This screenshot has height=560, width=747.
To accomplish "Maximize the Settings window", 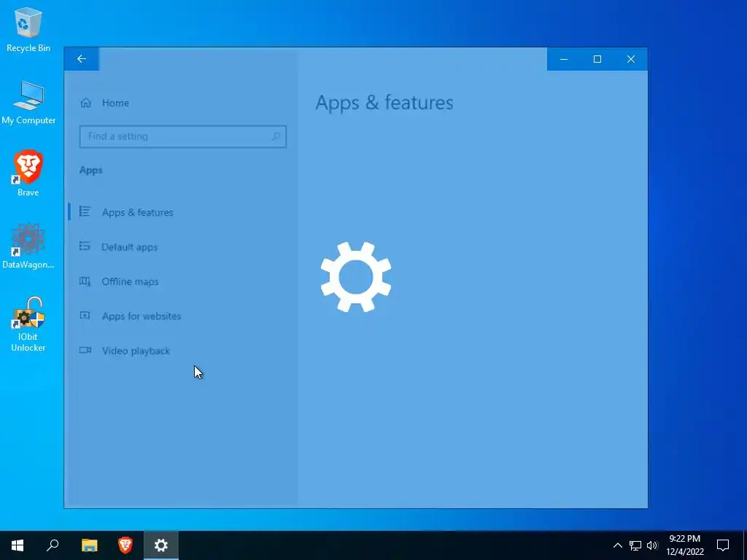I will point(597,59).
